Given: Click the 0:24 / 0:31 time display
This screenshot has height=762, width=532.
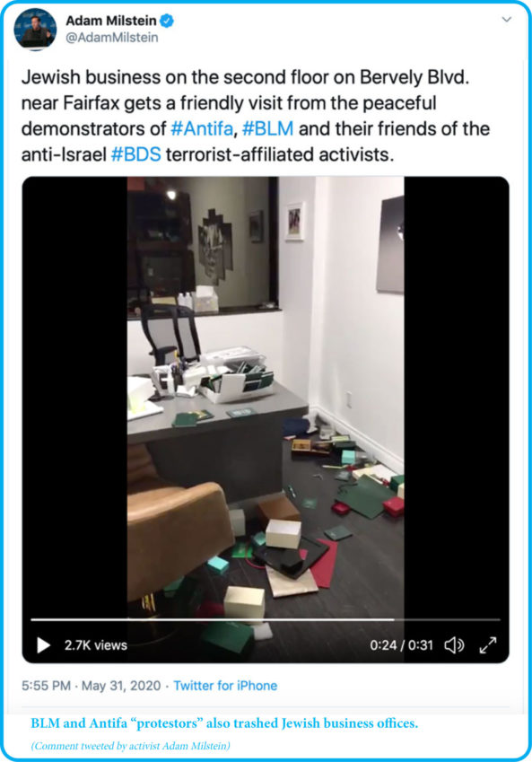Looking at the screenshot, I should point(401,645).
